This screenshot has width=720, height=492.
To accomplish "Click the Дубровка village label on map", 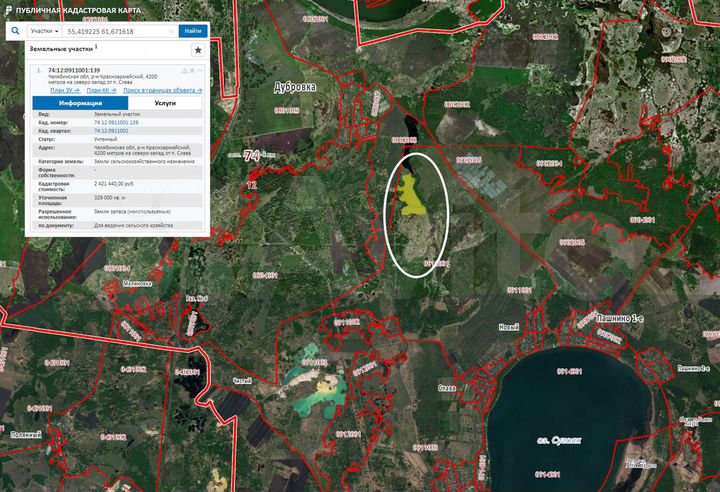I will (x=295, y=87).
